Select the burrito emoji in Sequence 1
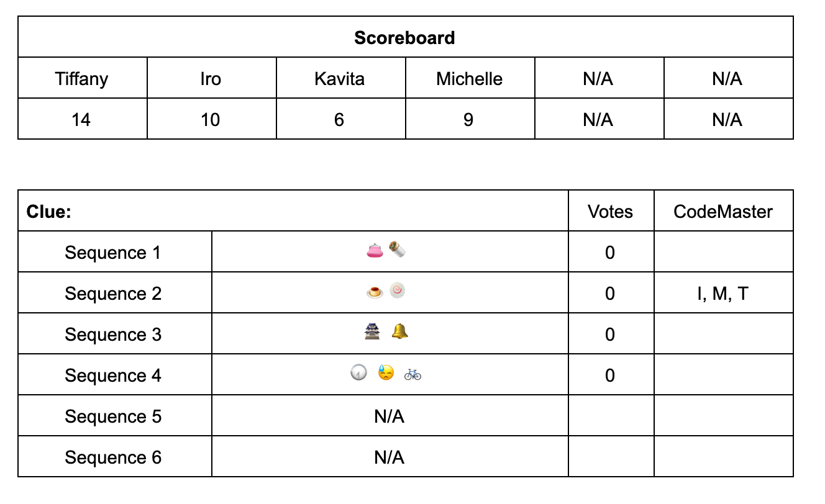Screen dimensions: 825x504 [398, 250]
